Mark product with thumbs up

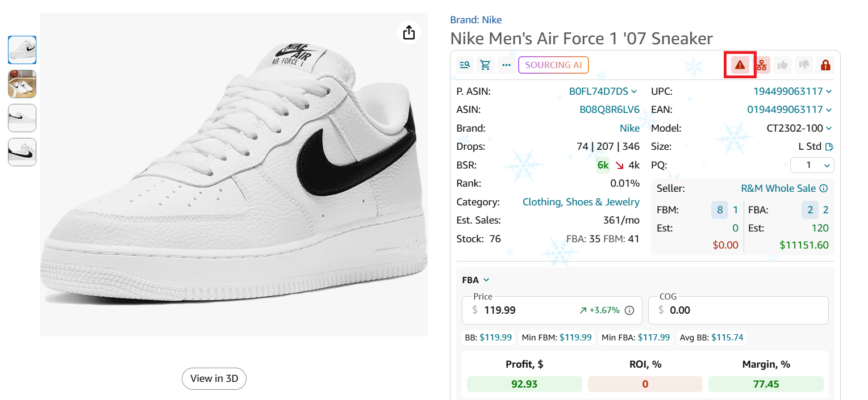tap(783, 65)
